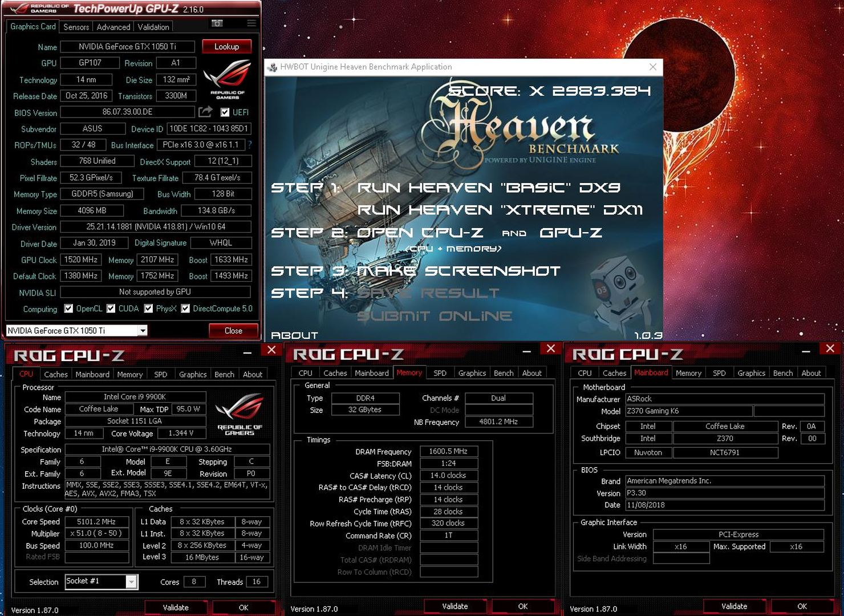Click OK in the CPU-Z Memory window
This screenshot has height=616, width=844.
point(523,606)
